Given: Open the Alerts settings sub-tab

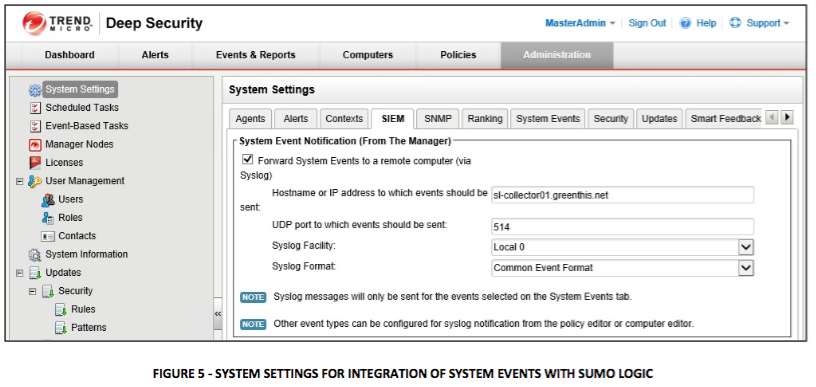Looking at the screenshot, I should pos(296,119).
